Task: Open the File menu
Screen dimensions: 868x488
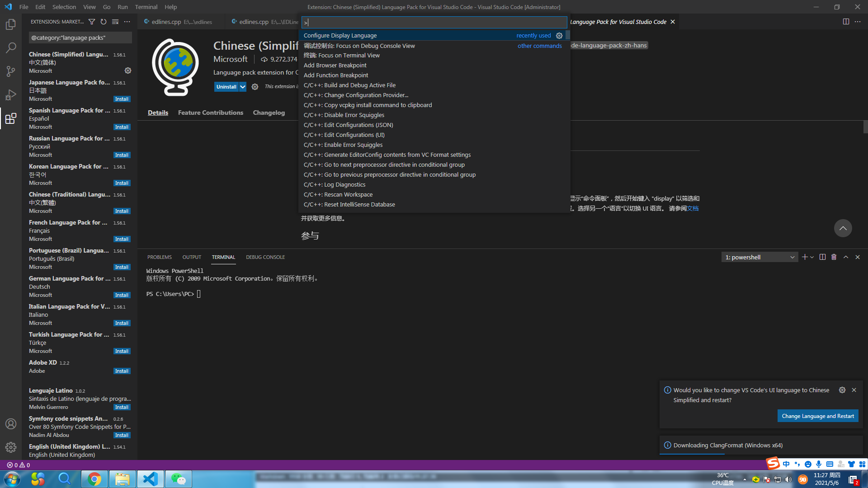Action: [x=24, y=7]
